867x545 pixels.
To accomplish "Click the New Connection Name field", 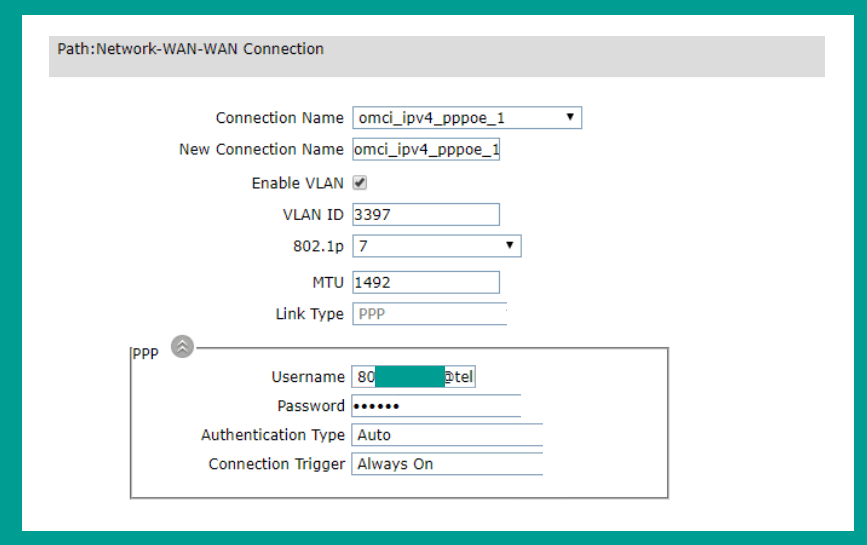I will [426, 149].
